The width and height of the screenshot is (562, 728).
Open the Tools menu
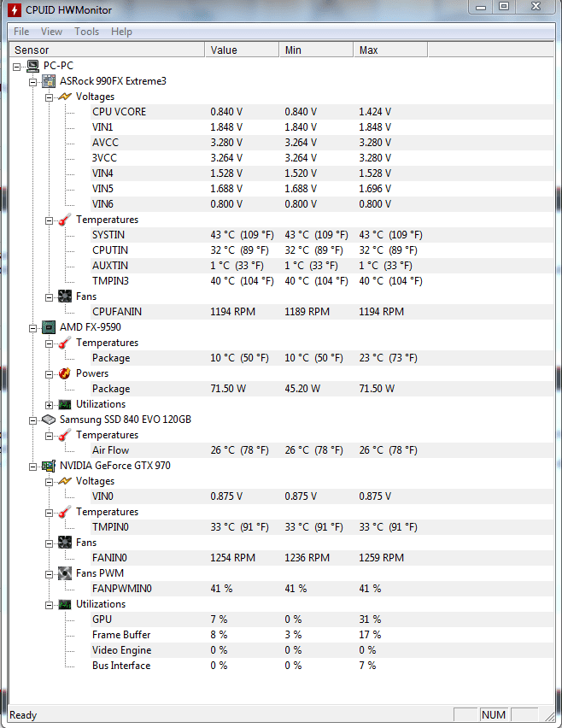coord(87,32)
